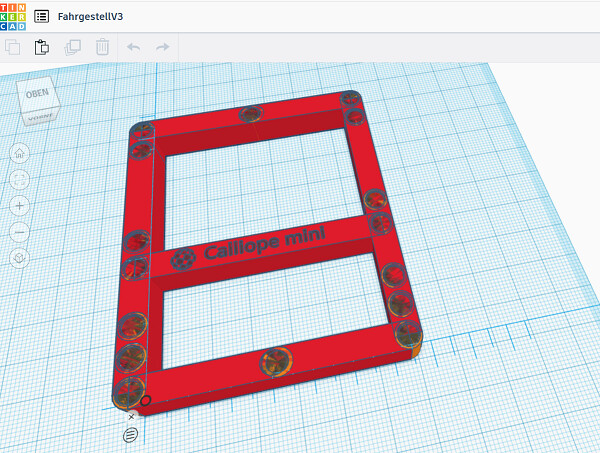Click the Fit all in view button
This screenshot has height=453, width=600.
[20, 179]
